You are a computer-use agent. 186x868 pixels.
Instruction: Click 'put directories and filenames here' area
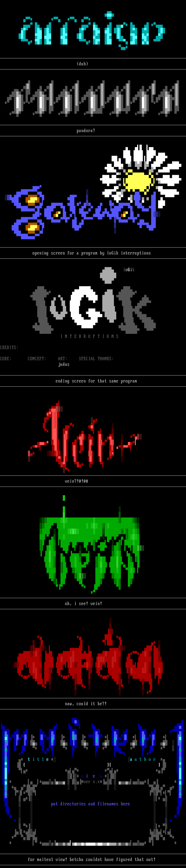pyautogui.click(x=90, y=804)
